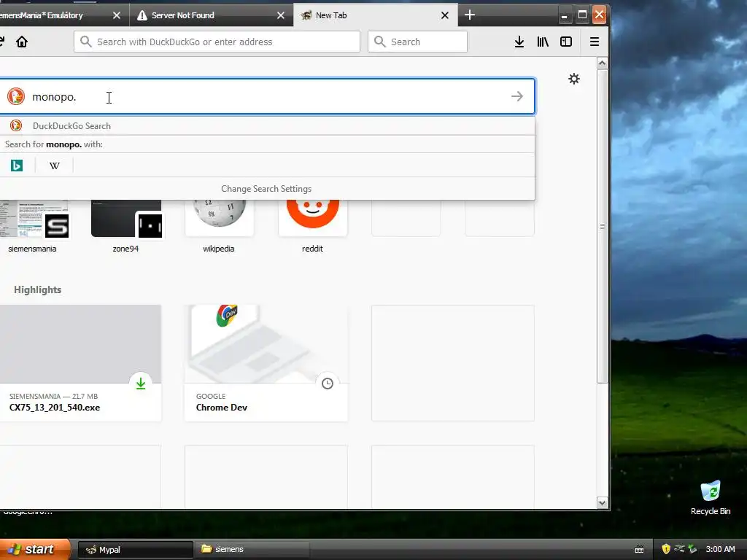747x560 pixels.
Task: Click the new tab page settings gear
Action: [574, 79]
